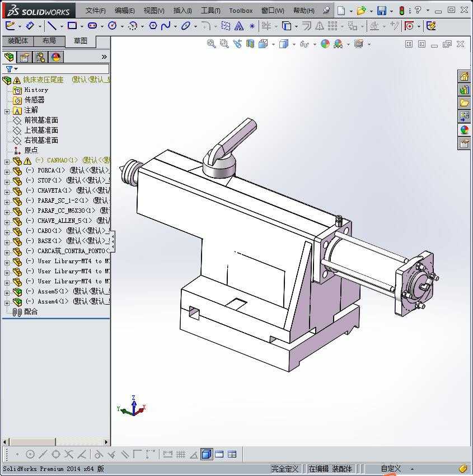Viewport: 473px width, 476px height.
Task: Select the Line sketch tool
Action: (x=52, y=26)
